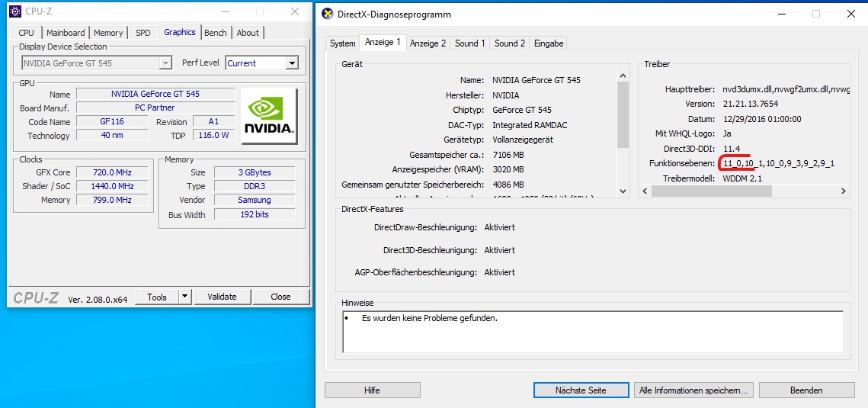Screen dimensions: 868x408
Task: Click Alle Informationen speichern button
Action: pyautogui.click(x=693, y=390)
